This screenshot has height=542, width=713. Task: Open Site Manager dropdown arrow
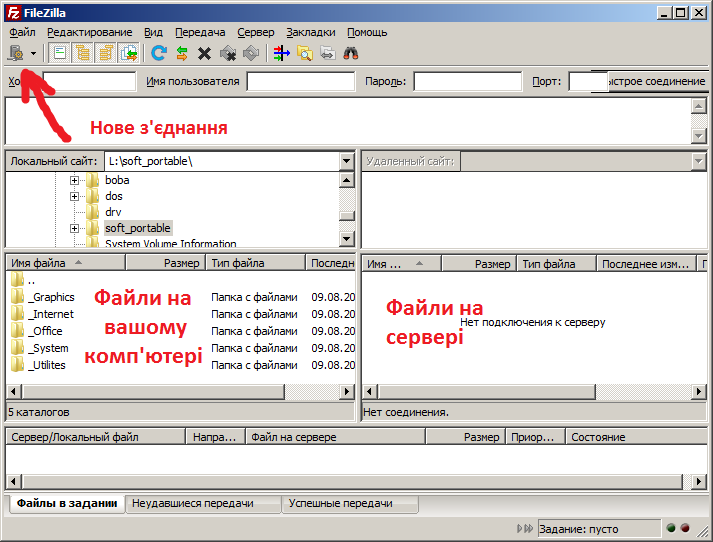(34, 53)
